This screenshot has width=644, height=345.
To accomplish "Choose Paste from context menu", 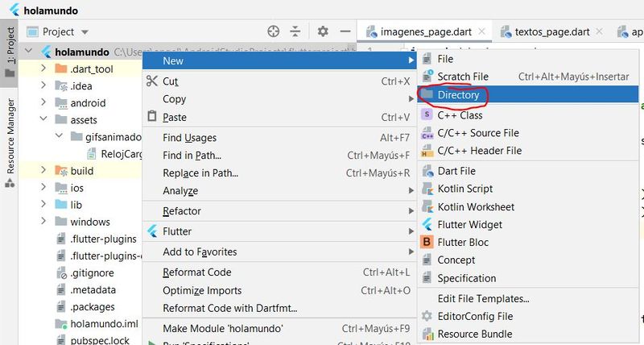I will [279, 117].
